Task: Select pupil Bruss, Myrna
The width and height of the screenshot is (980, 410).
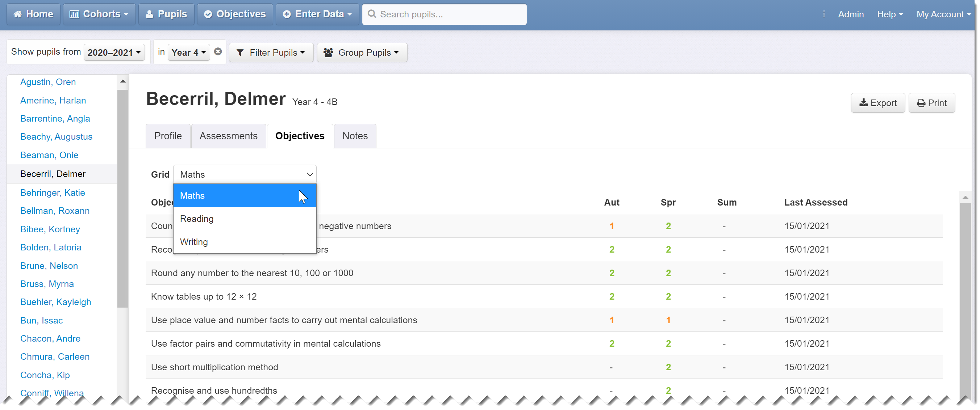Action: (x=47, y=284)
